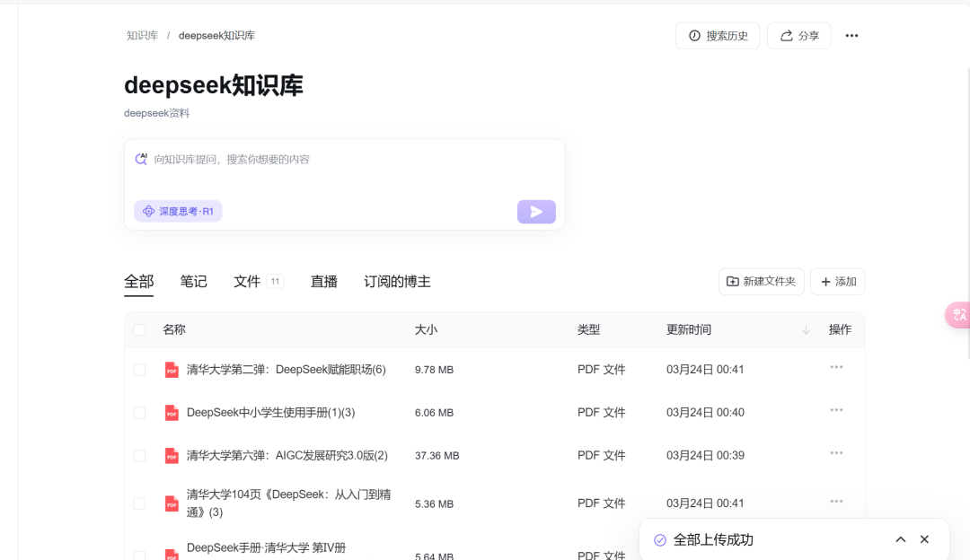970x560 pixels.
Task: Click the 类型 column header
Action: pyautogui.click(x=588, y=329)
